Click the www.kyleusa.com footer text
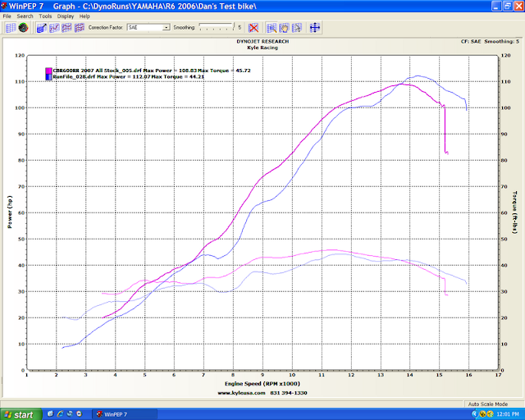Viewport: 525px width, 420px height. click(x=241, y=393)
